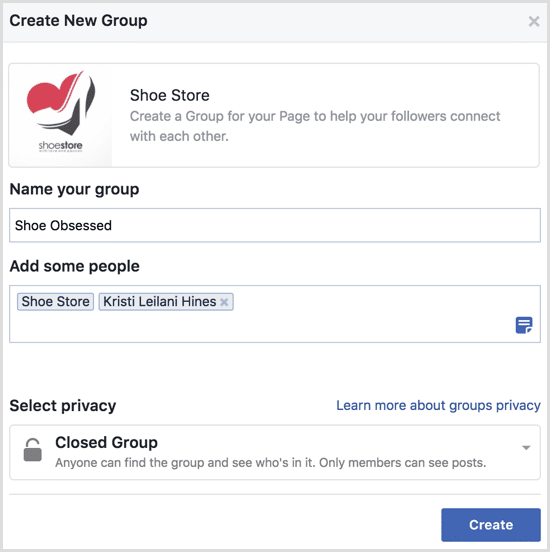Viewport: 550px width, 552px height.
Task: Click the Closed Group privacy description text
Action: (270, 463)
